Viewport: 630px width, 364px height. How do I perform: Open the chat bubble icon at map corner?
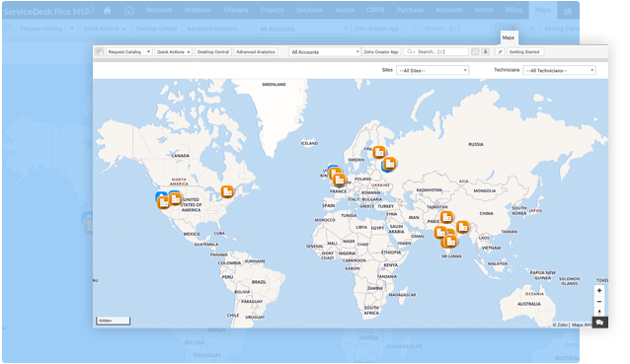[599, 323]
